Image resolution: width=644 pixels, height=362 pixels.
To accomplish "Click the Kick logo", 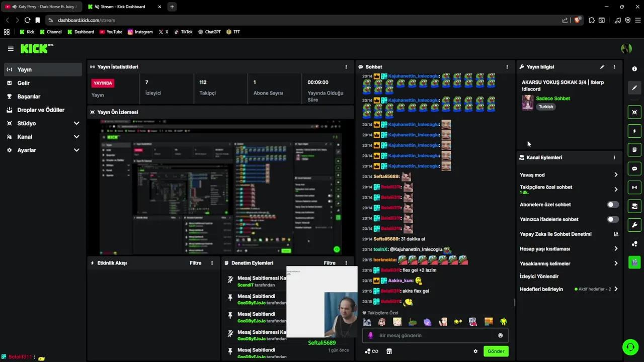I will (x=36, y=49).
